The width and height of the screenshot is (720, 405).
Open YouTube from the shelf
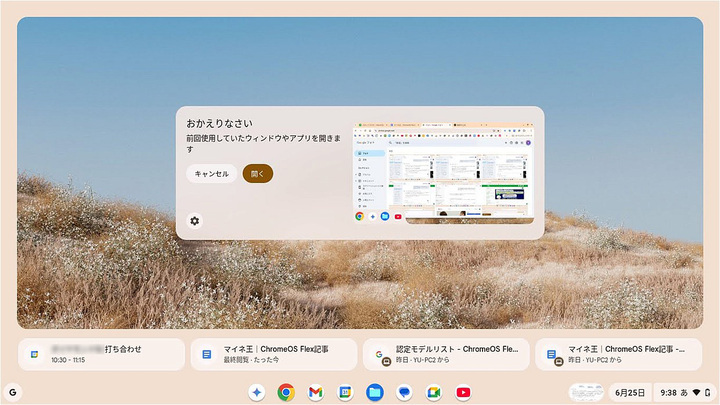463,393
